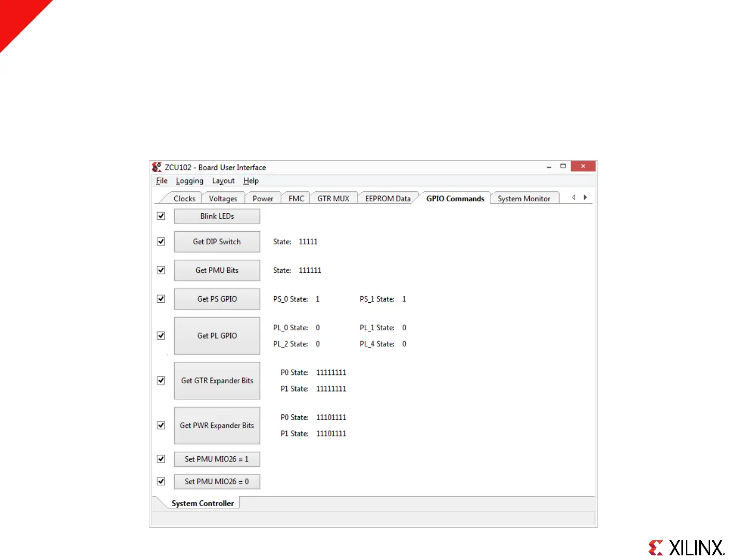Screen dimensions: 747x560
Task: Toggle the Get PMU Bits checkbox
Action: [161, 270]
